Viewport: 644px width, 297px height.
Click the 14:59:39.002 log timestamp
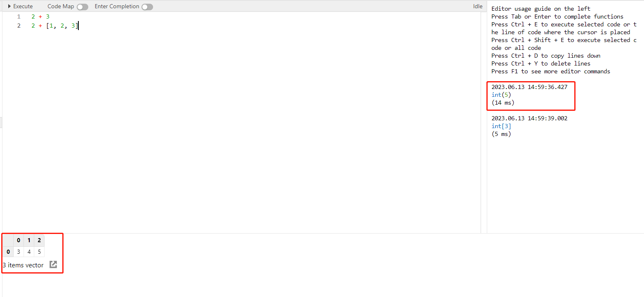pyautogui.click(x=529, y=118)
